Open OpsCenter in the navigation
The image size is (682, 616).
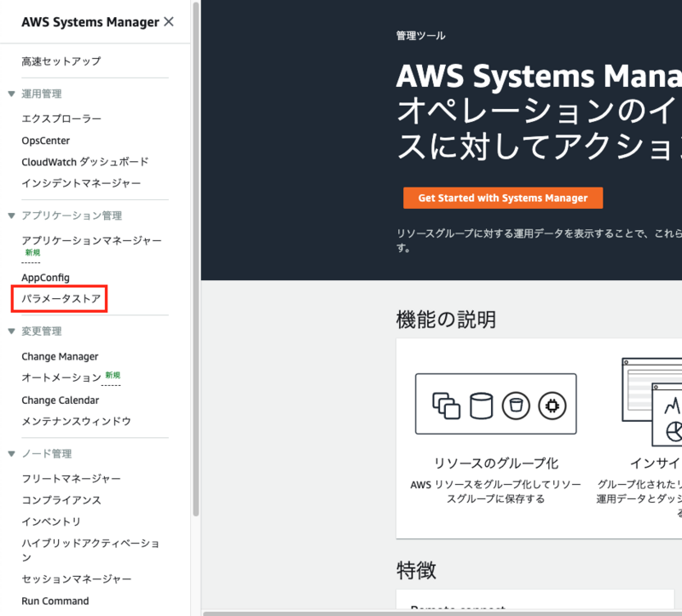[x=46, y=141]
